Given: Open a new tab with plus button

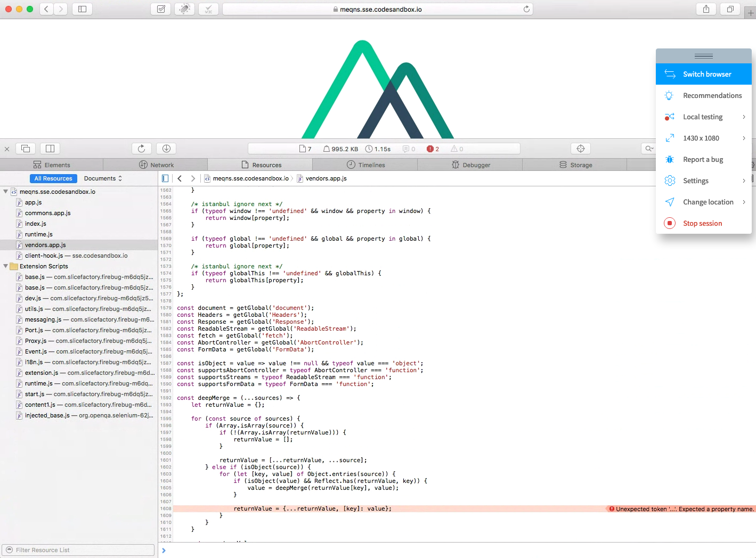Looking at the screenshot, I should click(750, 12).
